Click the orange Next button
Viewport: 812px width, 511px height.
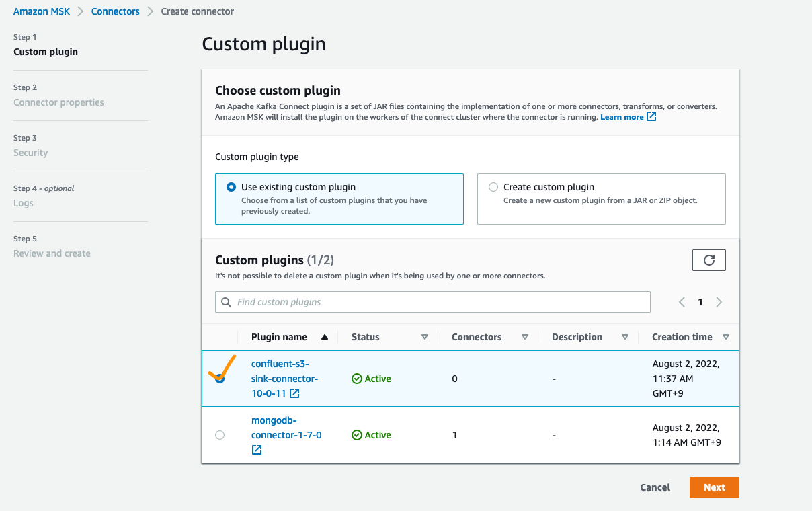pos(714,487)
